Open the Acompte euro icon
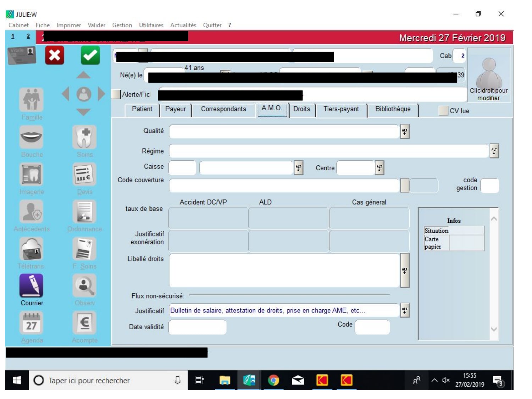The height and width of the screenshot is (399, 532). pyautogui.click(x=84, y=323)
